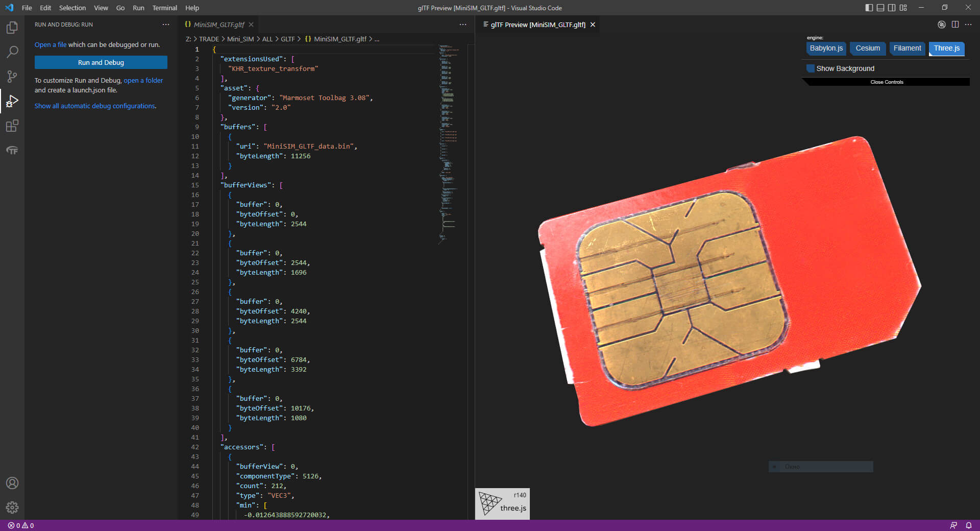The image size is (980, 531).
Task: Click the Run and Debug button
Action: (x=101, y=62)
